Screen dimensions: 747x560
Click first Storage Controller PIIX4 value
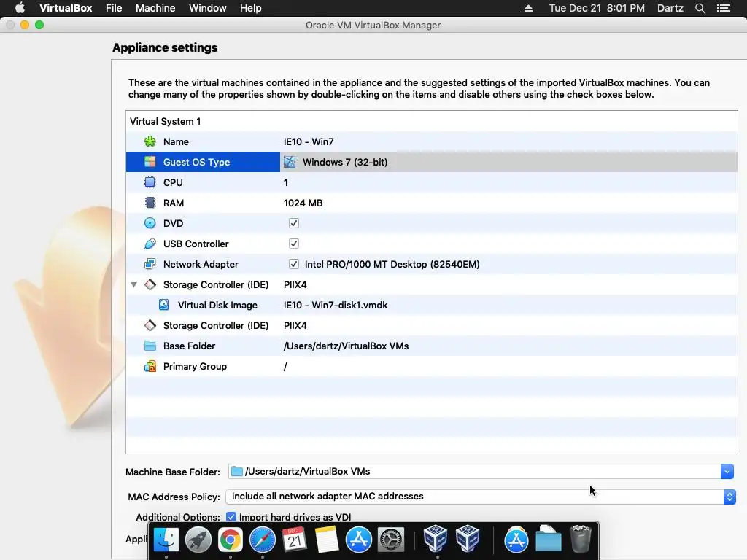295,284
